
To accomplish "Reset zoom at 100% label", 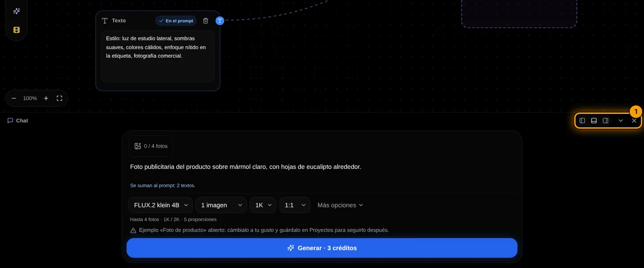I will pyautogui.click(x=30, y=98).
